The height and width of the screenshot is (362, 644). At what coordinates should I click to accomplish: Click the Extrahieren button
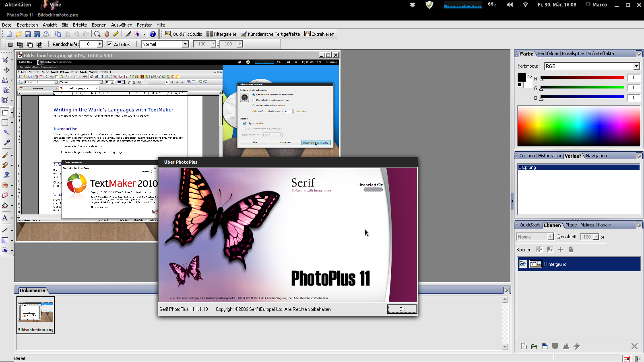[320, 34]
